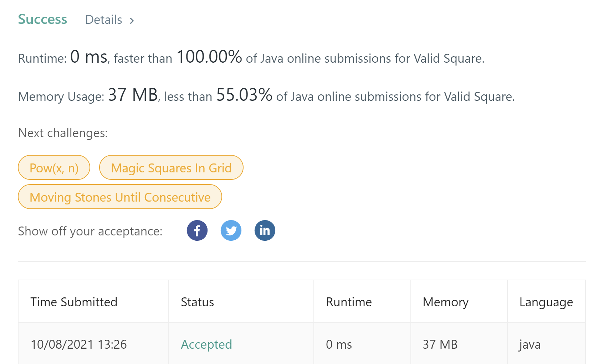This screenshot has height=364, width=593.
Task: Share acceptance on LinkedIn icon
Action: click(265, 230)
